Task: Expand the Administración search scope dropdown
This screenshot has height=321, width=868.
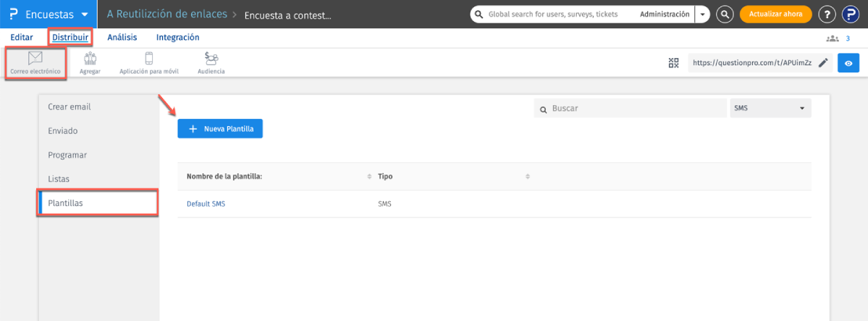Action: click(x=702, y=14)
